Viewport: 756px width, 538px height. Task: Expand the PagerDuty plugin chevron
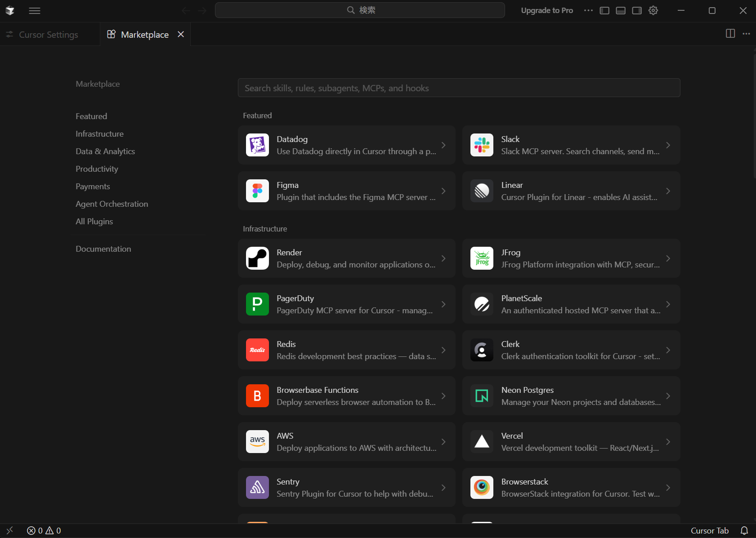coord(443,304)
